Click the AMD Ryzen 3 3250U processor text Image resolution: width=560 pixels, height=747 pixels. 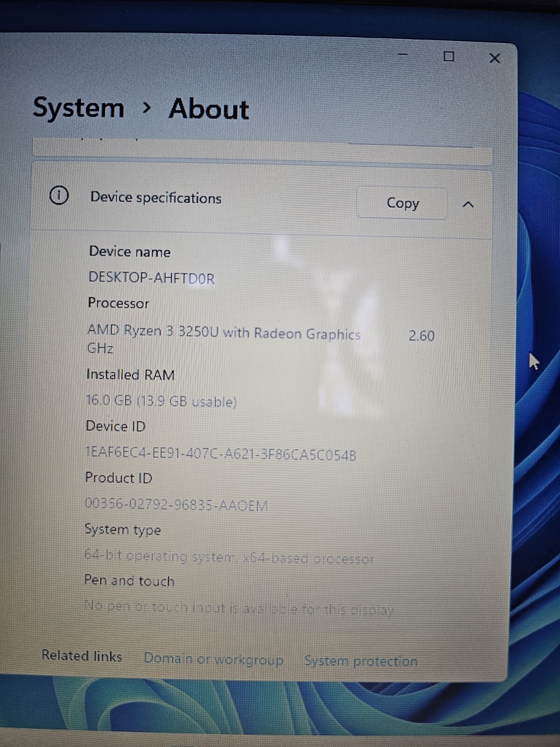tap(224, 332)
